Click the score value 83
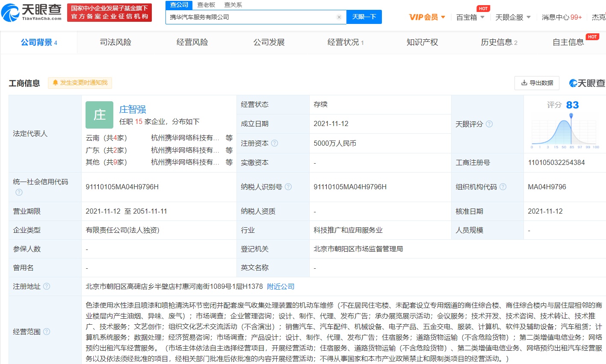 point(572,105)
